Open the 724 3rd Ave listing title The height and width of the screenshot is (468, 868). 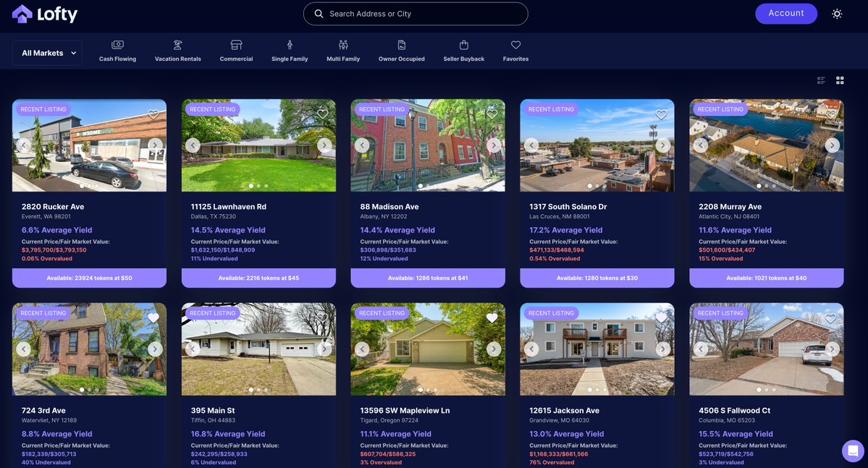tap(43, 410)
